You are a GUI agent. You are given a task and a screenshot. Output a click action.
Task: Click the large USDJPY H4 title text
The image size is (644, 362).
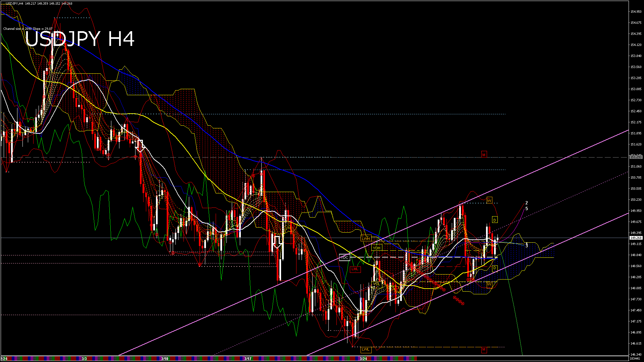pyautogui.click(x=79, y=39)
